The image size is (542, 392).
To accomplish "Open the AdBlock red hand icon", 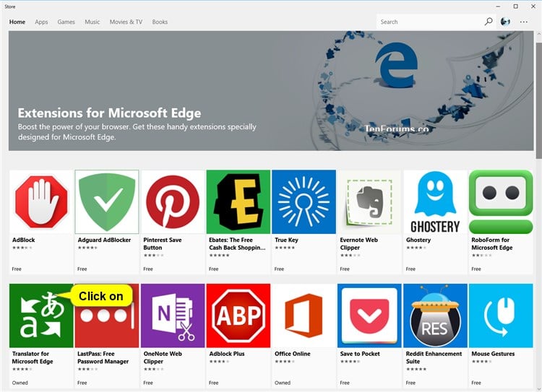I will tap(41, 201).
